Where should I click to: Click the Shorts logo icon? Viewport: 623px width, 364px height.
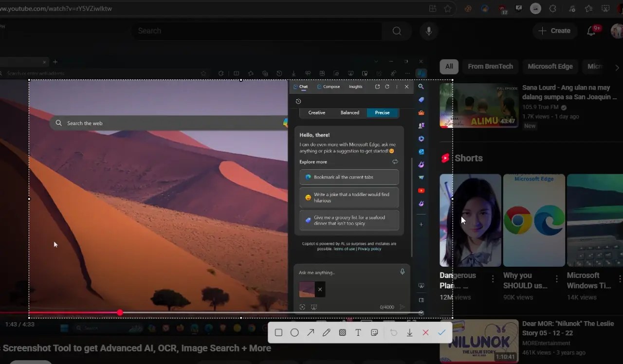(x=445, y=158)
